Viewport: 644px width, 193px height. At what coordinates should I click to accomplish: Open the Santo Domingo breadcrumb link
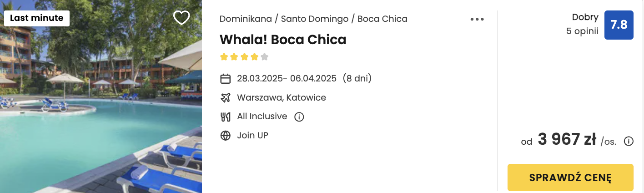[315, 19]
